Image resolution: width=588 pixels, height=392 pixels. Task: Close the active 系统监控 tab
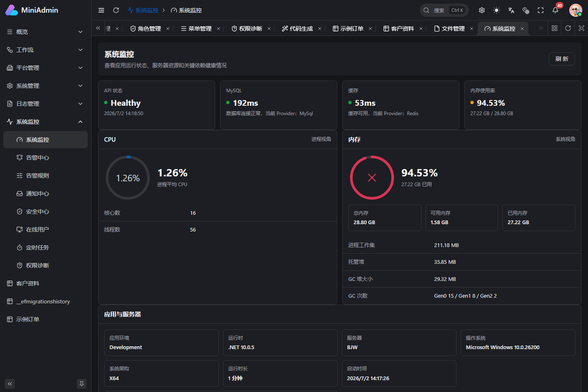pos(522,29)
